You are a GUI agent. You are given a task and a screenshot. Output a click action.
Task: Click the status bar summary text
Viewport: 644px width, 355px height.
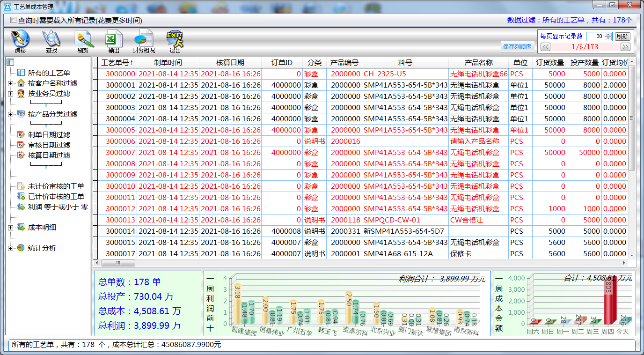(117, 345)
